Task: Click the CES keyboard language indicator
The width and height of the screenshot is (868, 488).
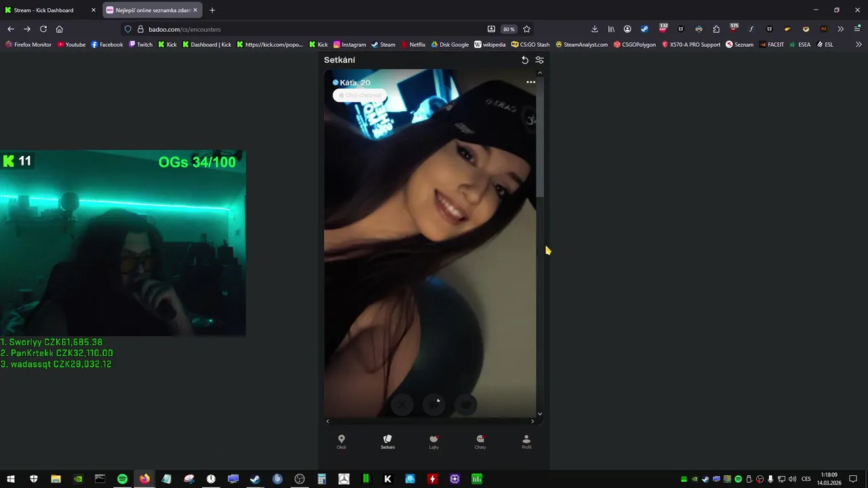Action: click(x=806, y=479)
